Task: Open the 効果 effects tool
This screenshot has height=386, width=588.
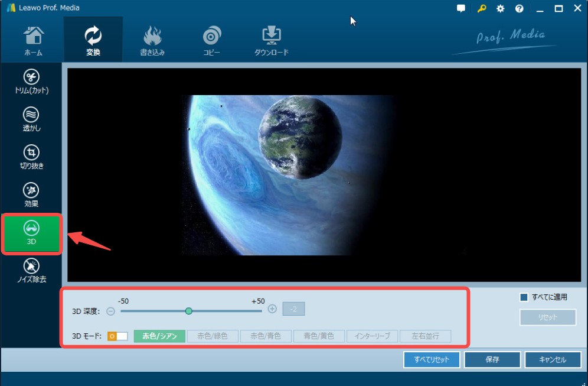Action: (31, 195)
